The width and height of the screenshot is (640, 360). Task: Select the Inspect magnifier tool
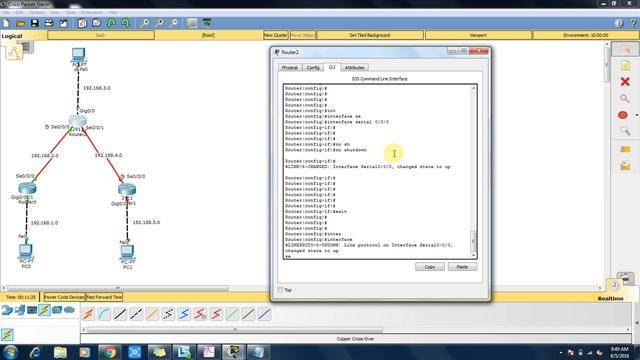click(x=625, y=98)
